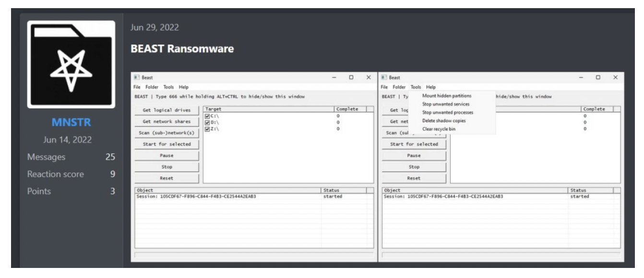The width and height of the screenshot is (644, 278).
Task: Choose Stop unwanted processes menu entry
Action: point(448,112)
